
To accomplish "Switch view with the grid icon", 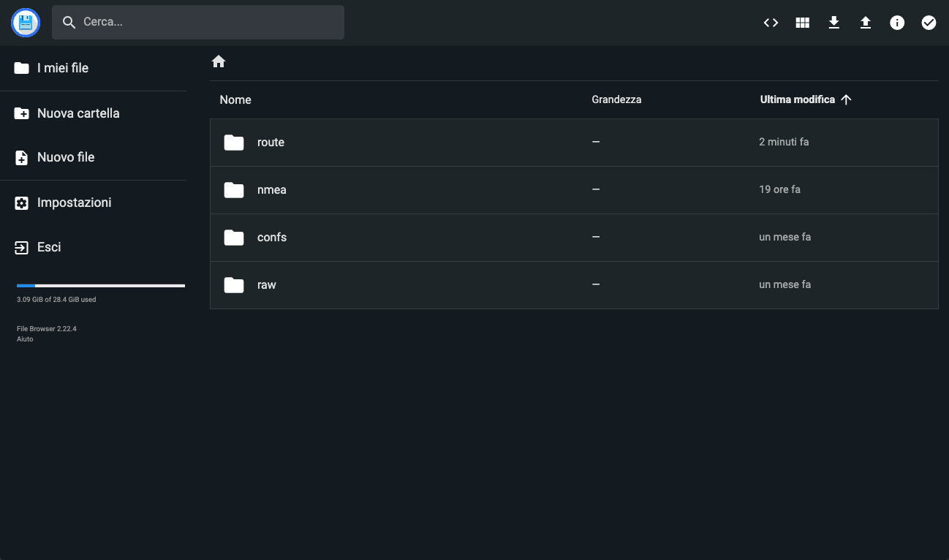I will [x=802, y=23].
